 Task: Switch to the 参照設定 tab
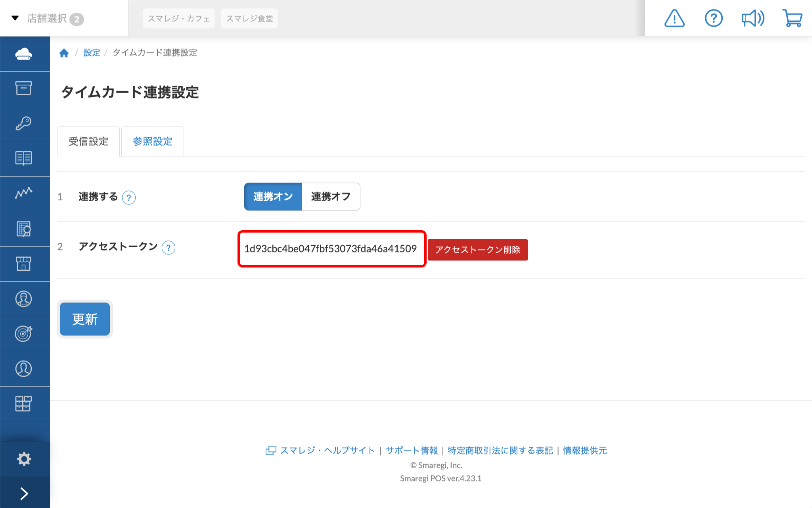pyautogui.click(x=153, y=142)
